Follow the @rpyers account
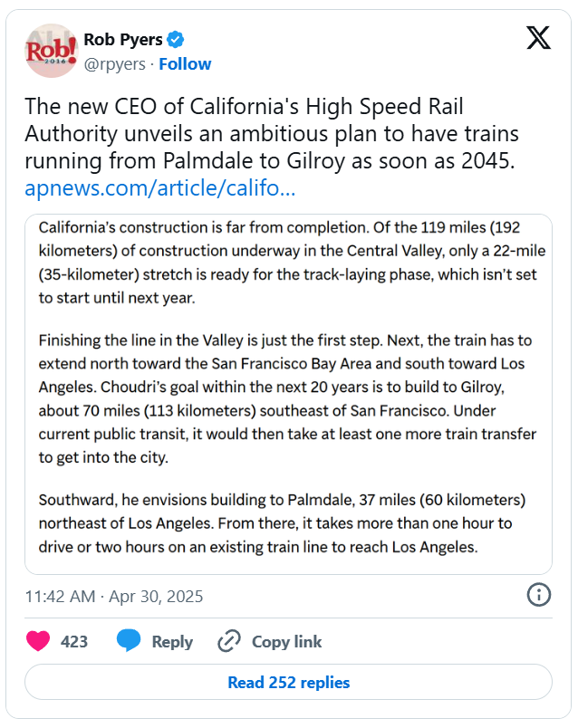578x728 pixels. 185,63
